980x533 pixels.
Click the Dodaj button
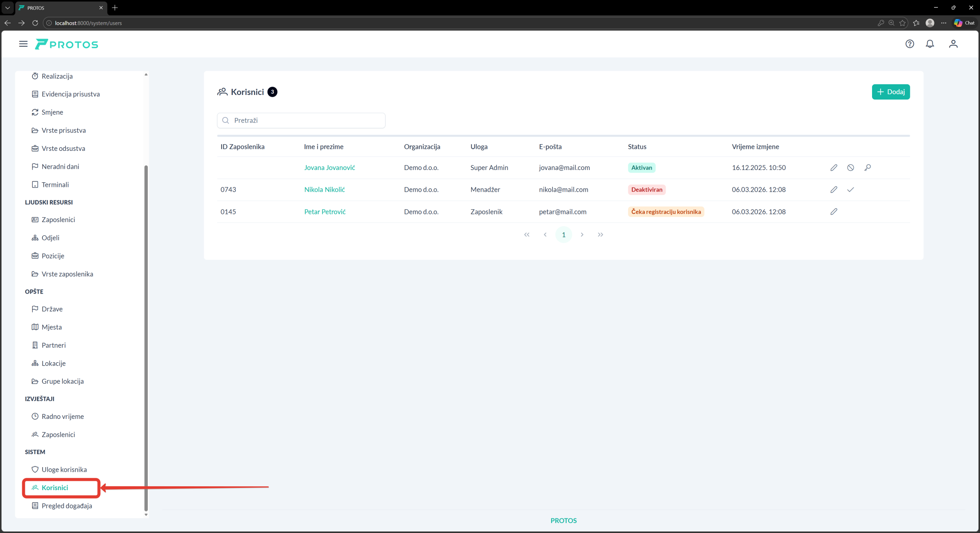[x=890, y=92]
